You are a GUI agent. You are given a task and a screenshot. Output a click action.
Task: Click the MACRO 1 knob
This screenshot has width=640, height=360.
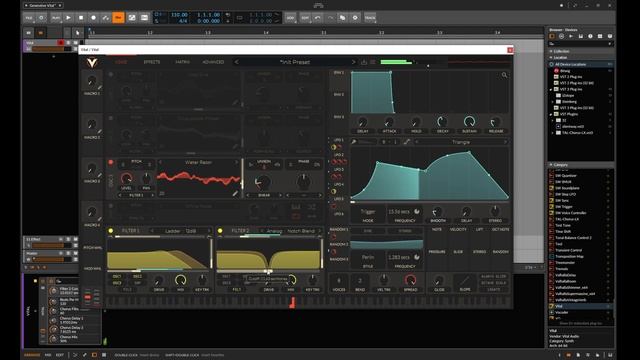point(92,81)
